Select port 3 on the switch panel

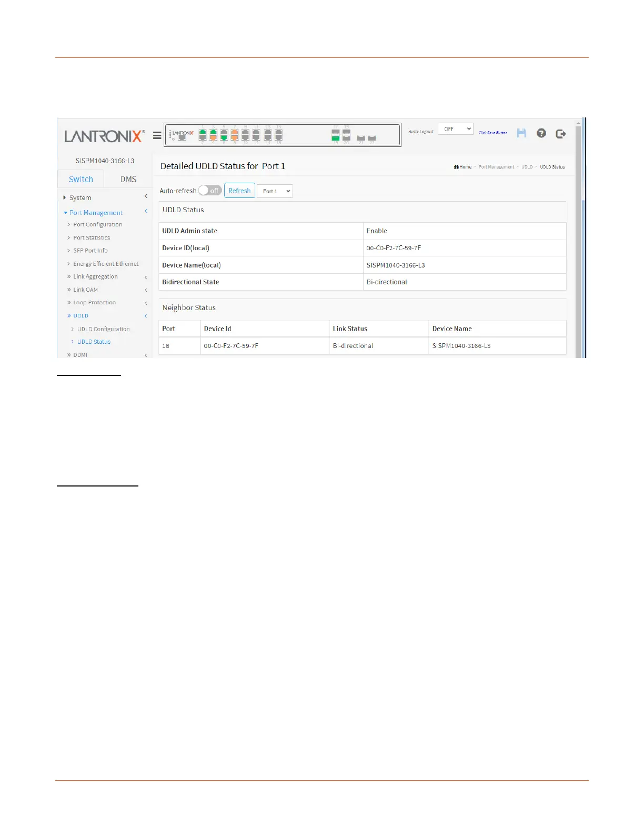(x=213, y=132)
